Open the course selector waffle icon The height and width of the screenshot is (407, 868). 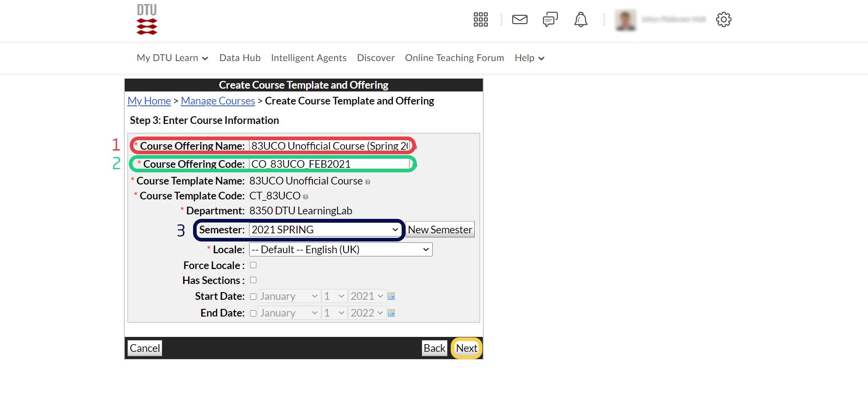coord(480,19)
